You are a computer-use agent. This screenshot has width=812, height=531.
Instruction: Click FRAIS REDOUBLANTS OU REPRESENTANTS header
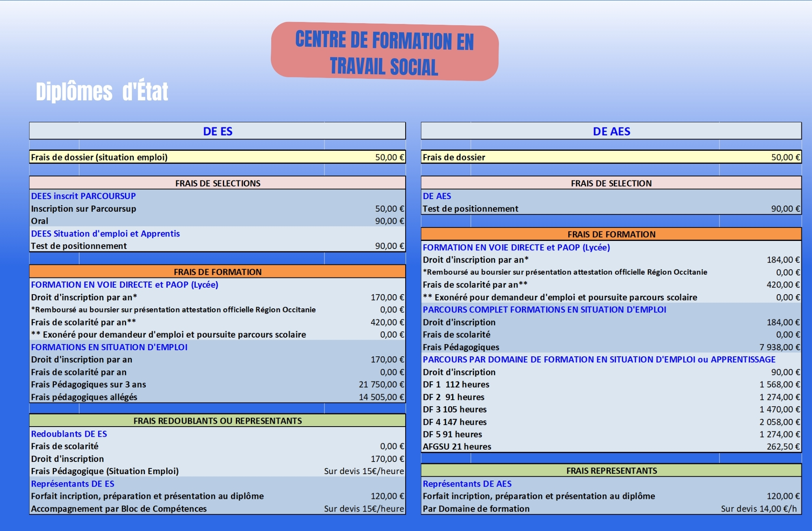(218, 421)
